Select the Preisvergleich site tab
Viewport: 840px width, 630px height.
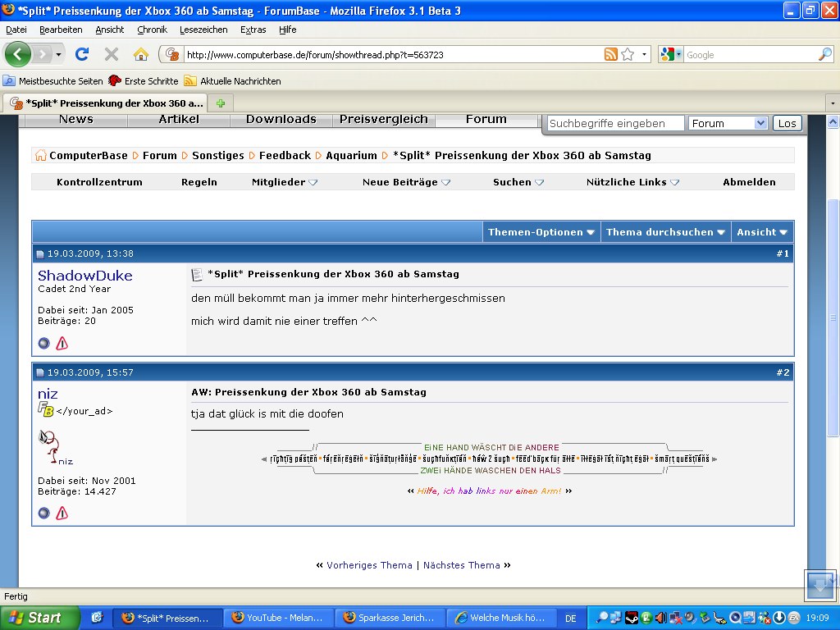[x=384, y=120]
